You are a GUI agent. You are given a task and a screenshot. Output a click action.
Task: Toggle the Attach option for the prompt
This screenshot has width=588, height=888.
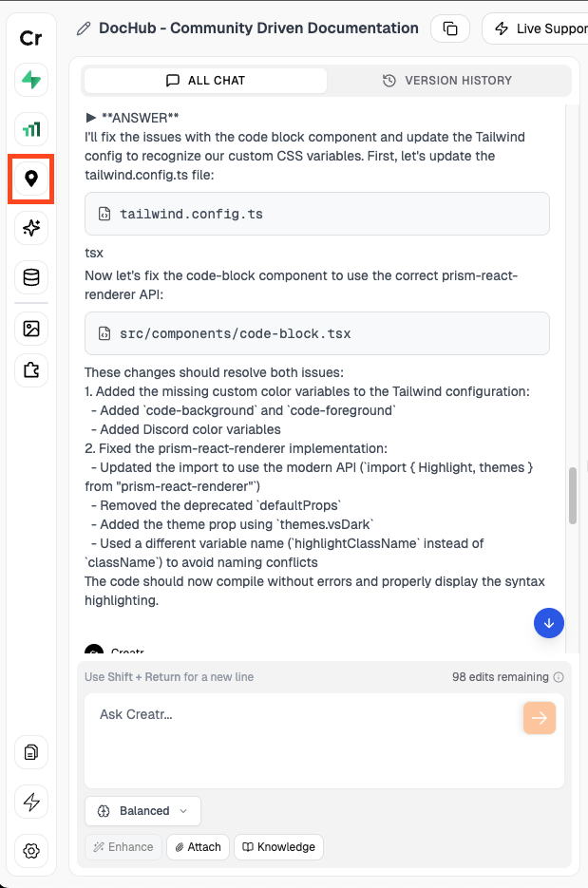click(197, 846)
